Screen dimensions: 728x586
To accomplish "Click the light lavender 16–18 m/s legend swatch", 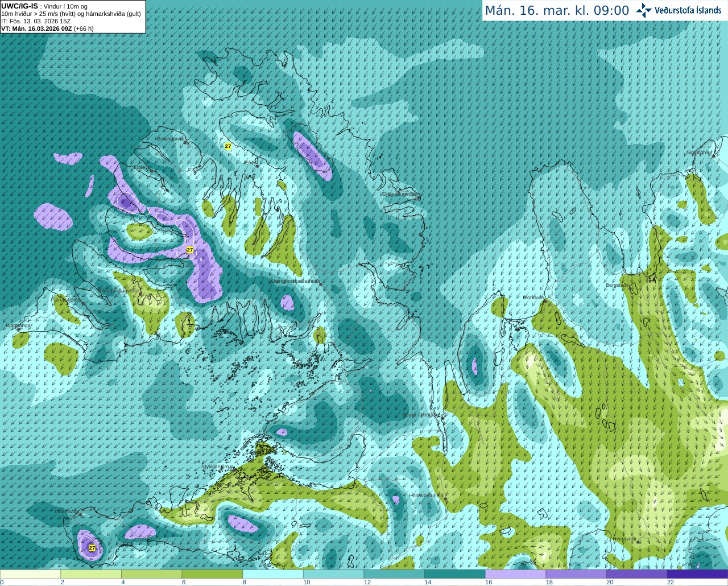I will coord(515,574).
